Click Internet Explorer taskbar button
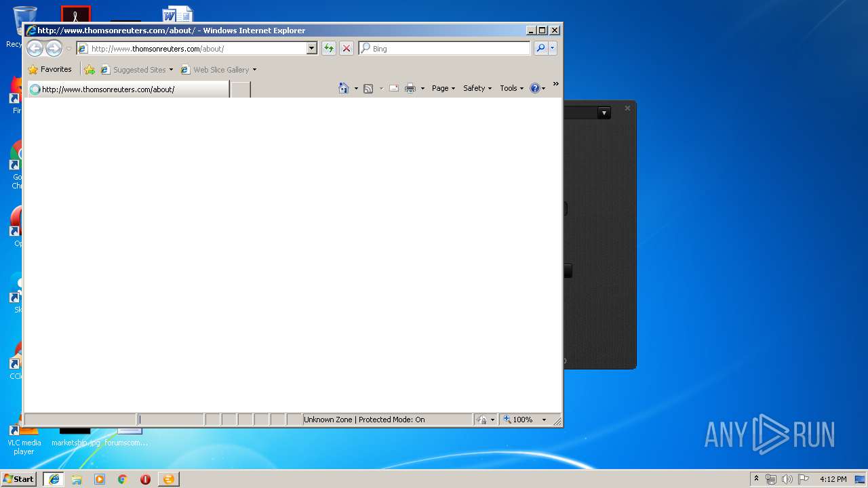The width and height of the screenshot is (868, 488). coord(54,479)
